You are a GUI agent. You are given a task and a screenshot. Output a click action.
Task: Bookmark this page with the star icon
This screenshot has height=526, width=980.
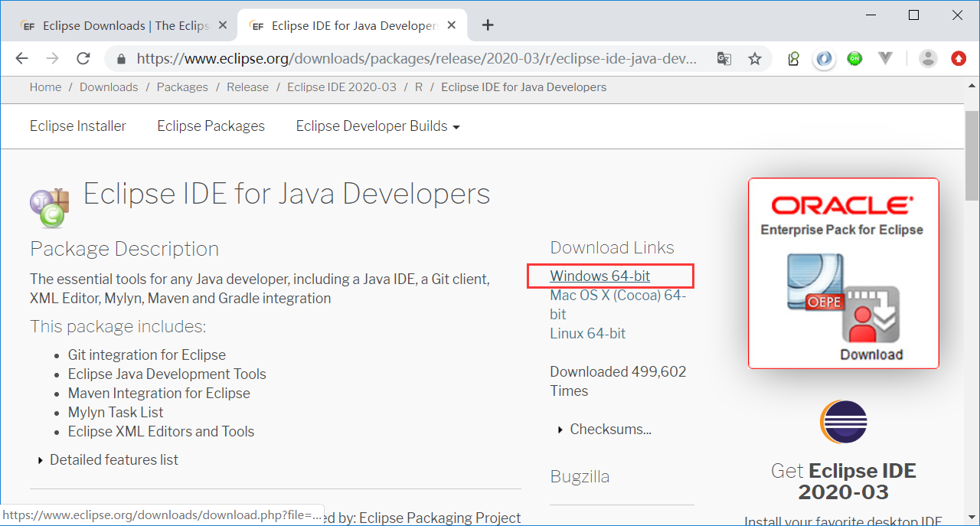pyautogui.click(x=755, y=58)
